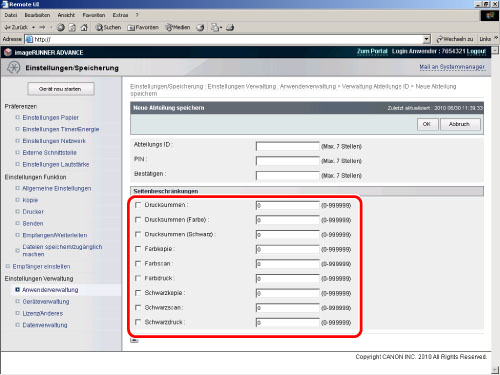500x375 pixels.
Task: Select Senden in the sidebar
Action: click(x=33, y=223)
